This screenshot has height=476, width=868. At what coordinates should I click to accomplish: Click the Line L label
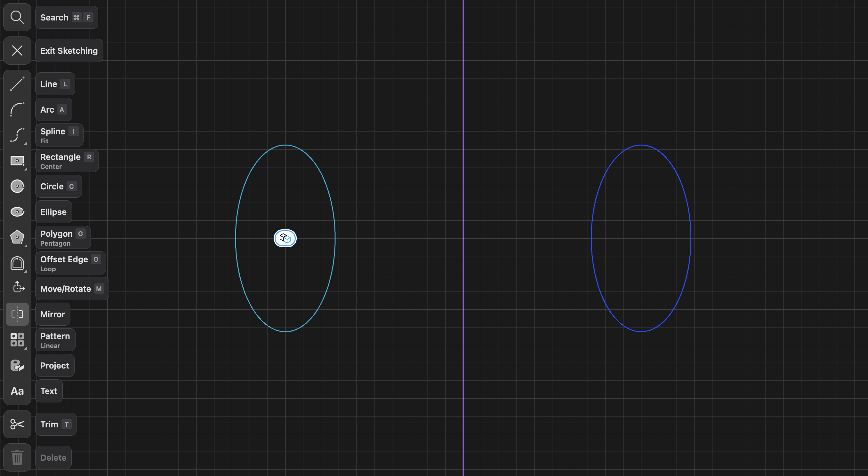click(55, 84)
